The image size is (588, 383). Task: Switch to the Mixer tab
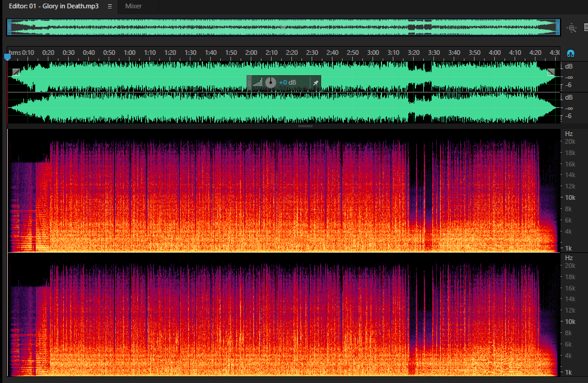(133, 6)
